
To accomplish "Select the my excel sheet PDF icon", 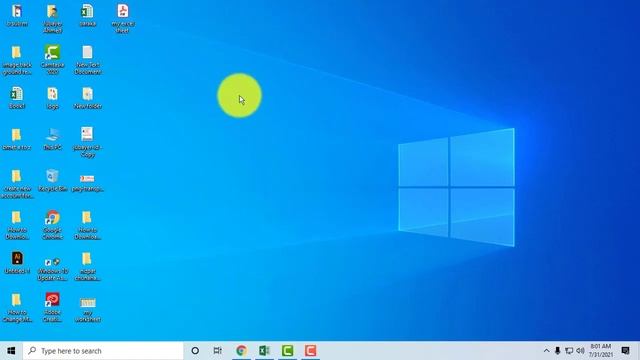I will tap(122, 18).
